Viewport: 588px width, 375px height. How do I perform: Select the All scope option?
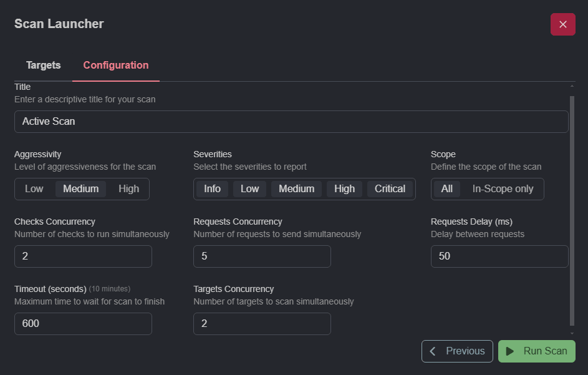[x=446, y=188]
